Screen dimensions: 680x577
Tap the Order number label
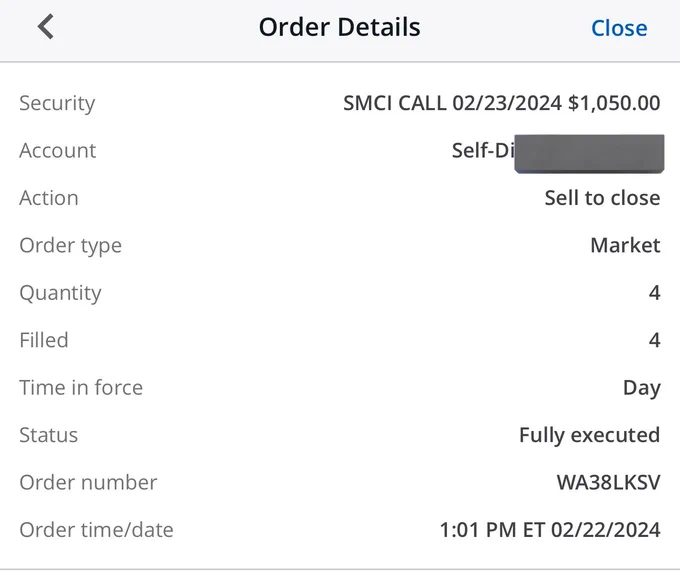click(88, 482)
